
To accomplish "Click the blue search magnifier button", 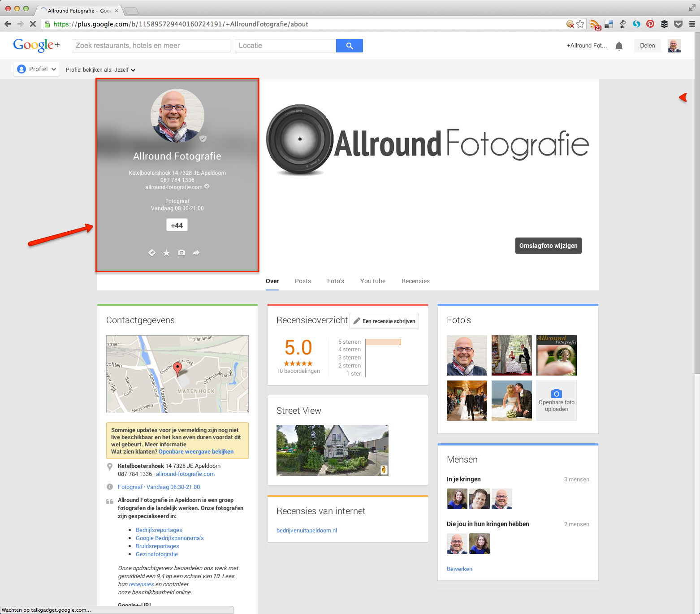I will coord(349,46).
